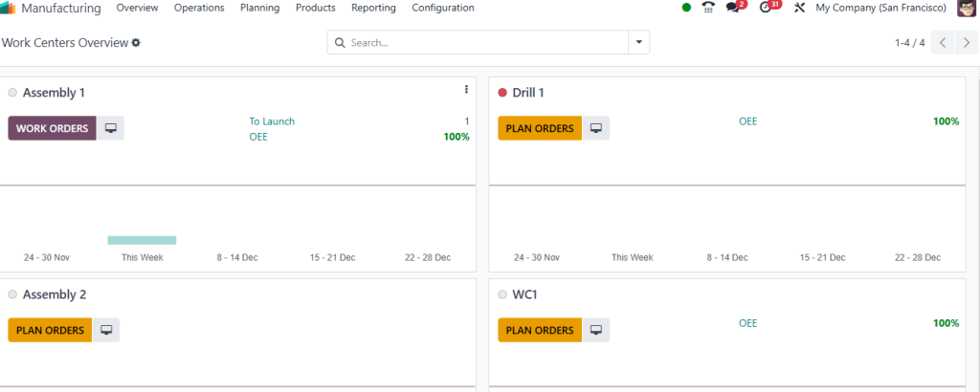Open the user avatar menu
980x392 pixels.
(967, 8)
